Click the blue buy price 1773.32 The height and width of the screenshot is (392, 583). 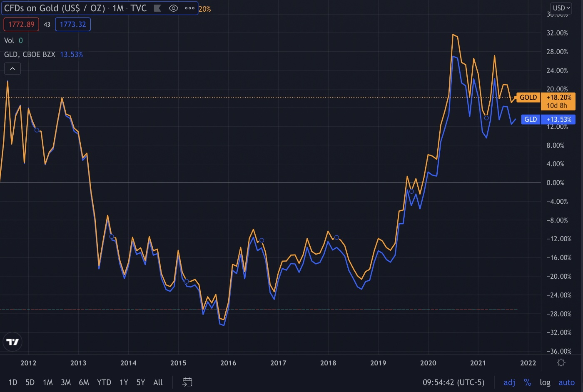click(x=73, y=24)
